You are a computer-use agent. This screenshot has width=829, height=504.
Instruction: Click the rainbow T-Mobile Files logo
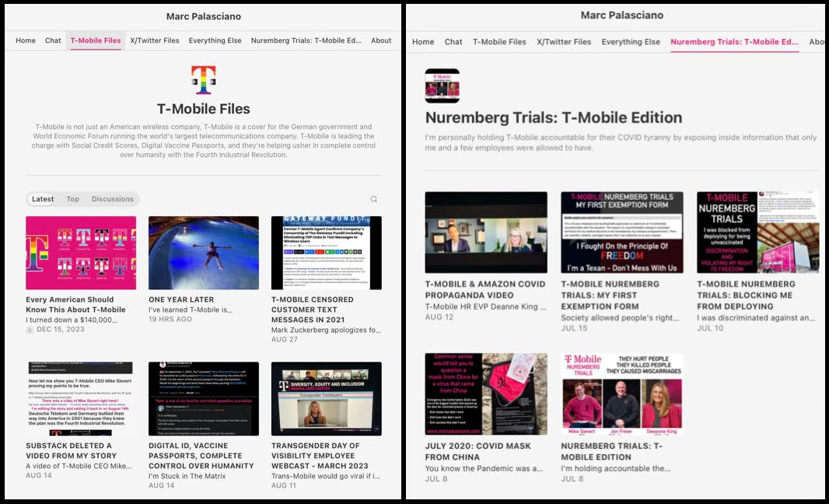(x=204, y=80)
